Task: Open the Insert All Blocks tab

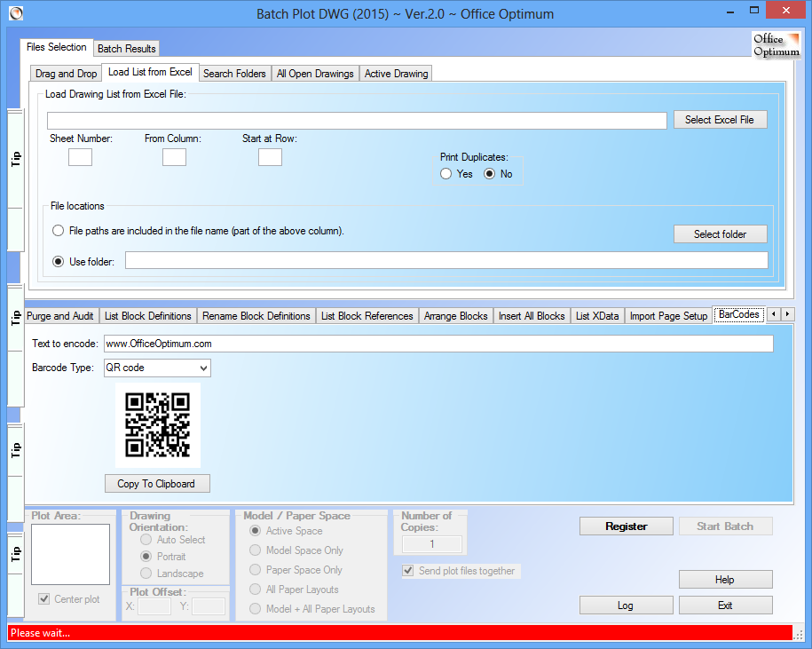Action: 532,316
